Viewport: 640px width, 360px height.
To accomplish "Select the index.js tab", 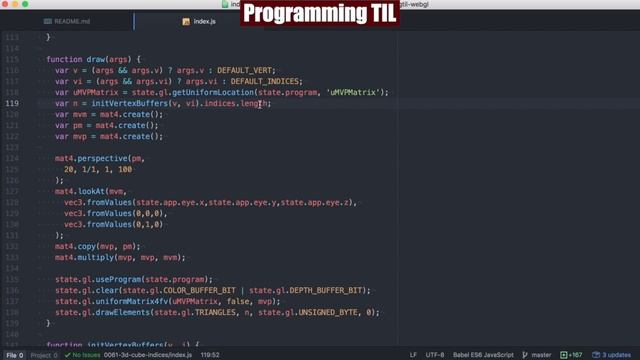I will [199, 21].
